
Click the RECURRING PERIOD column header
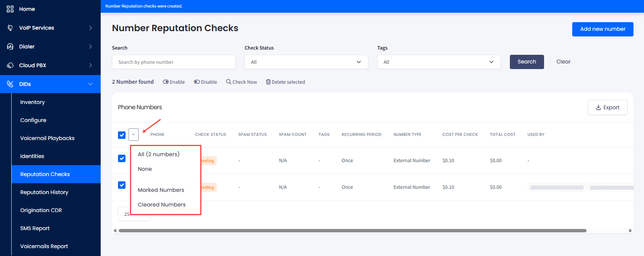click(x=361, y=134)
